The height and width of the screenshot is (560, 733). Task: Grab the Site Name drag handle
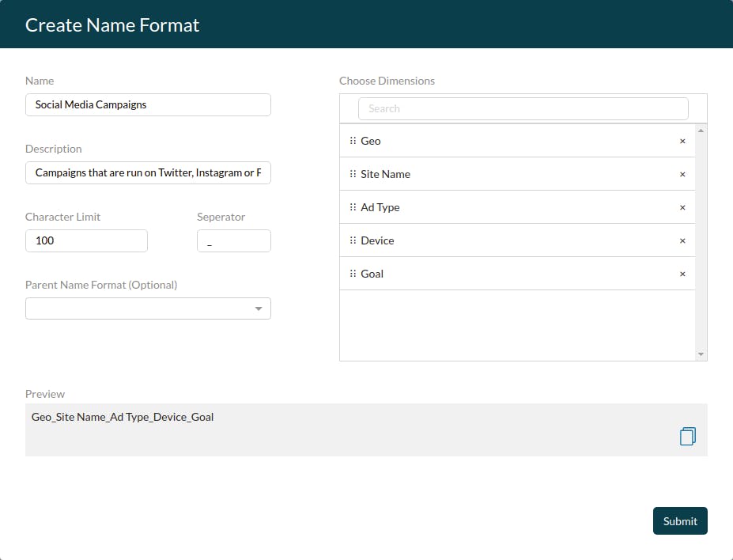coord(353,174)
